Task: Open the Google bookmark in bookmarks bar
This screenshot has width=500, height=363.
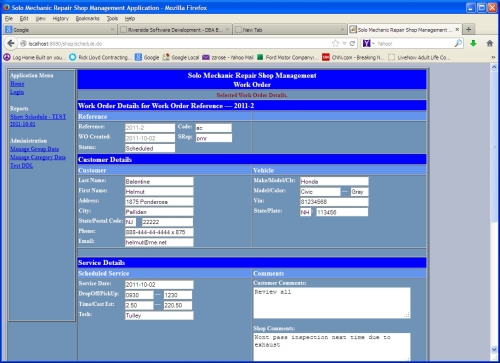Action: click(147, 57)
